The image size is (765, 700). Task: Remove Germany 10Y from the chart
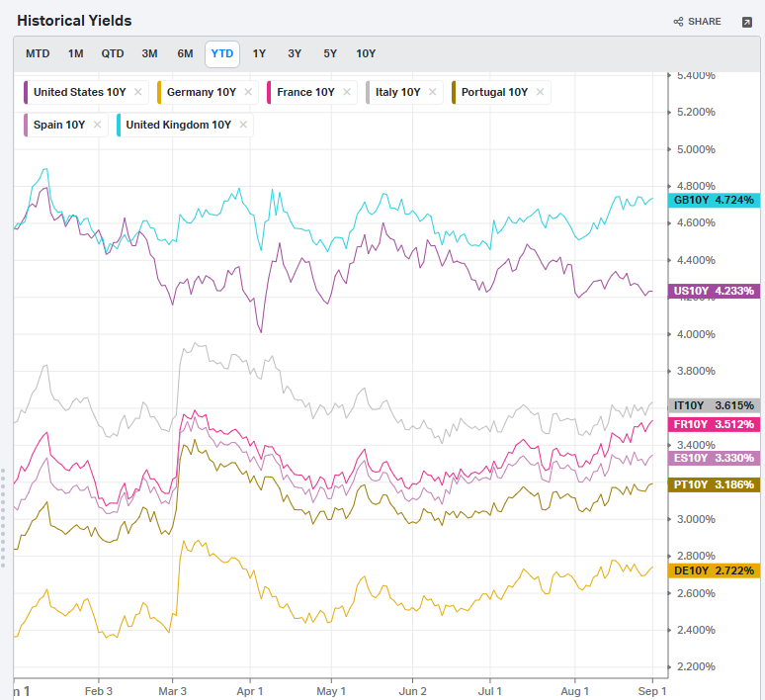[x=248, y=92]
